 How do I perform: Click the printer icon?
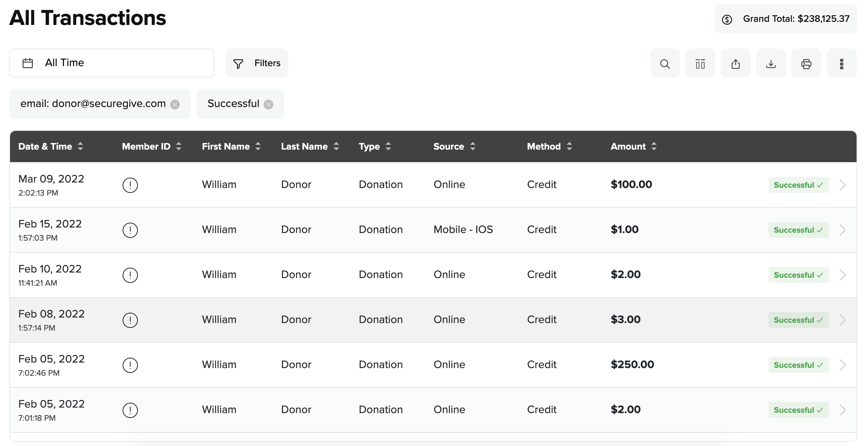(x=806, y=64)
